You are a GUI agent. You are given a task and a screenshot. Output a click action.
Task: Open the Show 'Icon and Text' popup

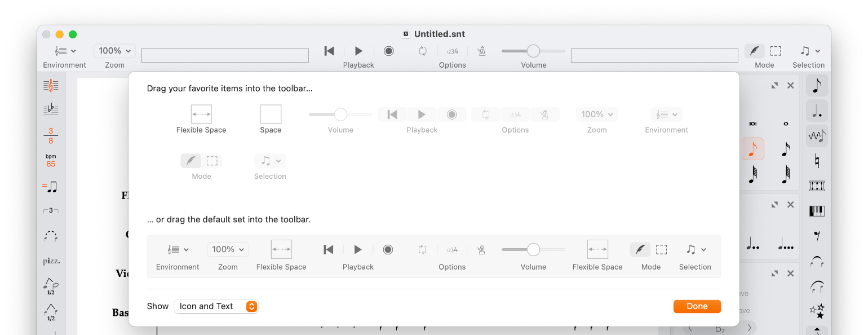(x=216, y=306)
